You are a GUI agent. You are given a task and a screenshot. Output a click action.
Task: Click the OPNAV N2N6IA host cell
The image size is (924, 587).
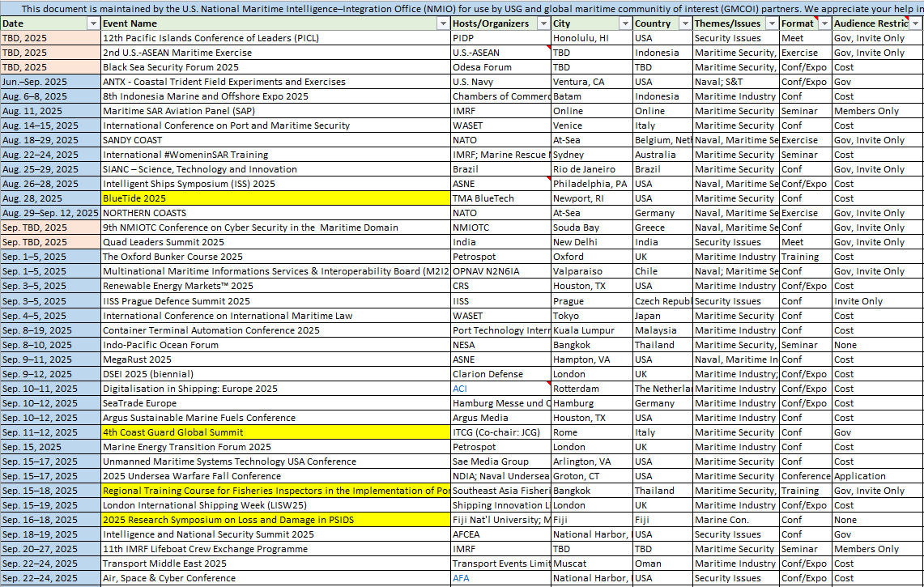[x=501, y=272]
